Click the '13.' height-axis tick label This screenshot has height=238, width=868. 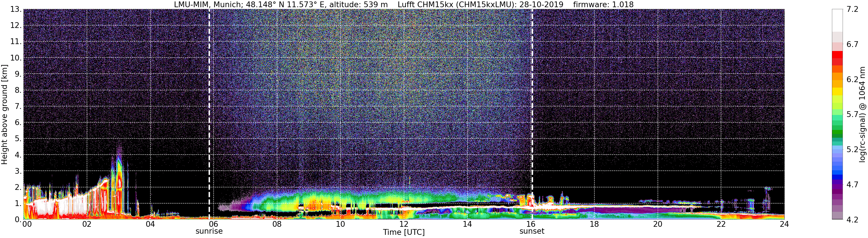(16, 9)
